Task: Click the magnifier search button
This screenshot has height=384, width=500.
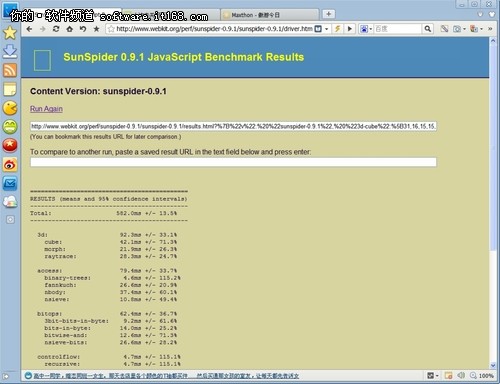Action: [x=427, y=29]
